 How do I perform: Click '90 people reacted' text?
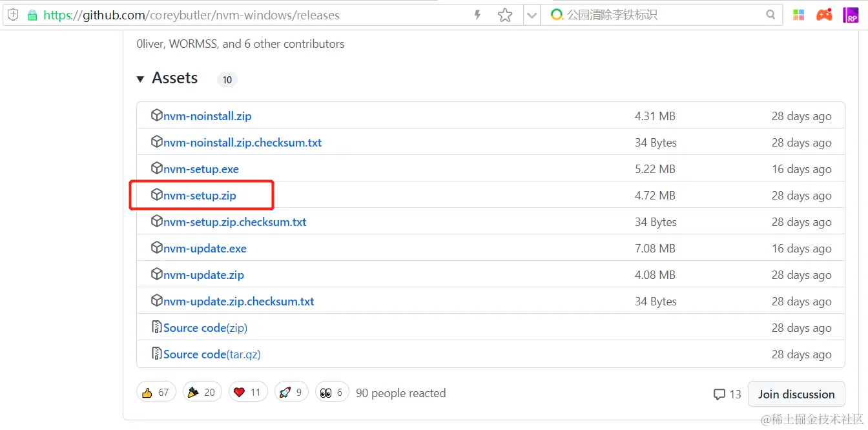tap(400, 393)
